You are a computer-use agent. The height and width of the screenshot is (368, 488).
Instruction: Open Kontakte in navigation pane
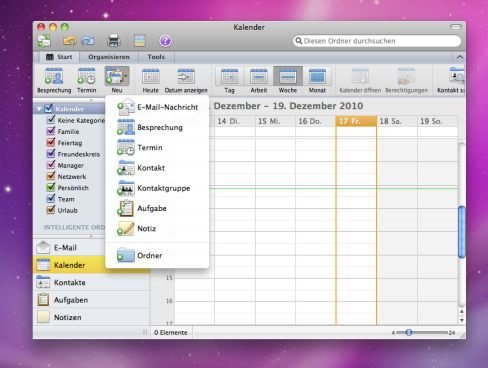point(91,282)
